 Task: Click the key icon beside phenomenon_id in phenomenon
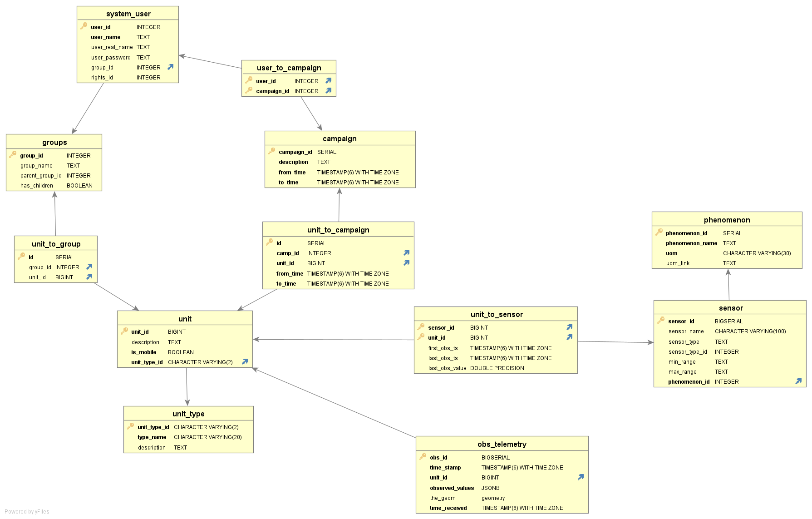point(659,232)
